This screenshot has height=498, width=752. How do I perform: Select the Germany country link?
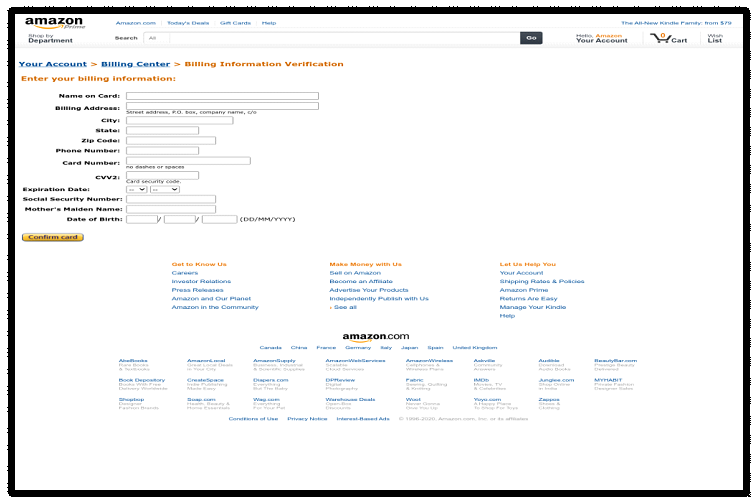point(358,348)
